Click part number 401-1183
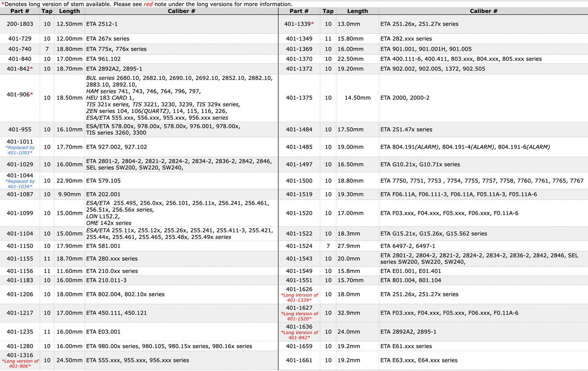The width and height of the screenshot is (588, 371). coord(20,280)
